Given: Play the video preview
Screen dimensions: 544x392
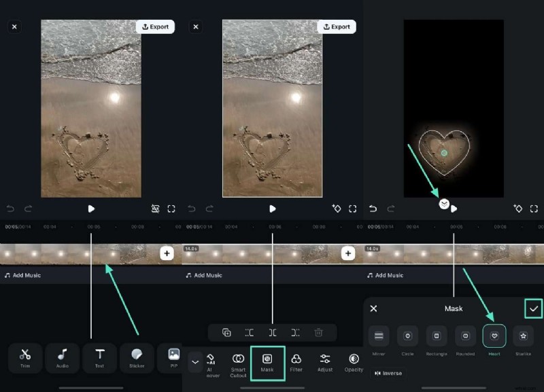Looking at the screenshot, I should pos(92,209).
